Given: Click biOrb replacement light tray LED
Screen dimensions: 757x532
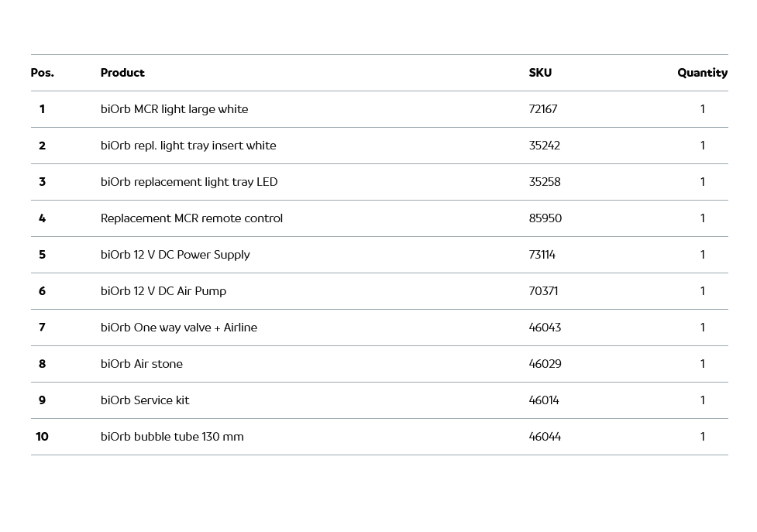Looking at the screenshot, I should [x=189, y=182].
